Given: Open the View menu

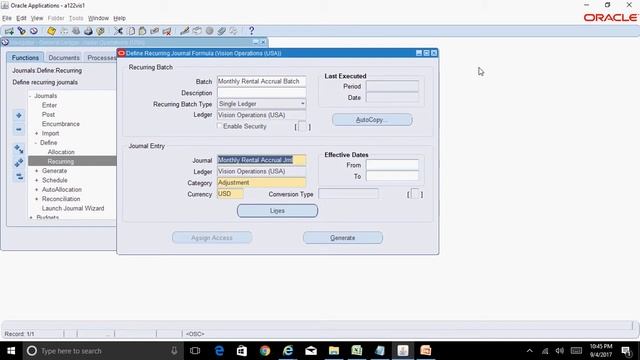Looking at the screenshot, I should [x=37, y=18].
